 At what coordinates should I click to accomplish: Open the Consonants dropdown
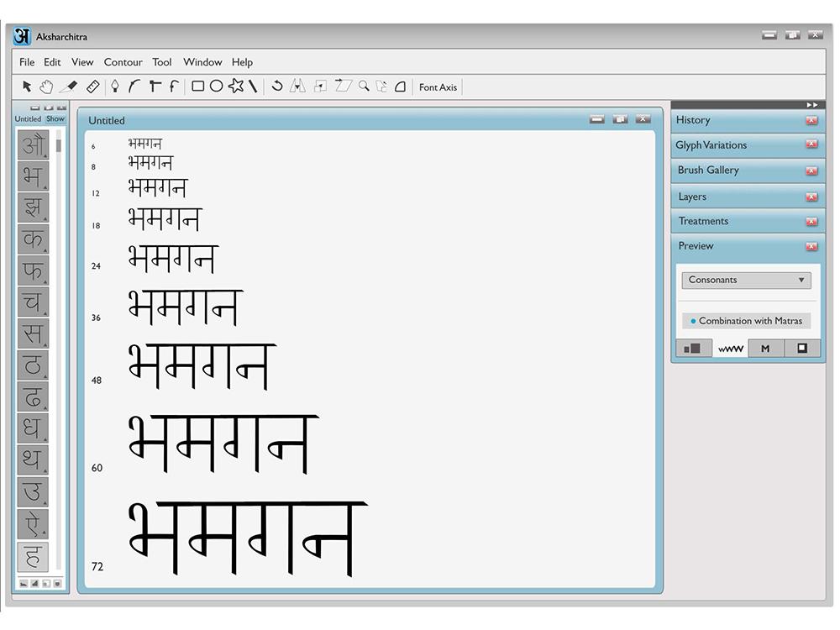pos(746,280)
